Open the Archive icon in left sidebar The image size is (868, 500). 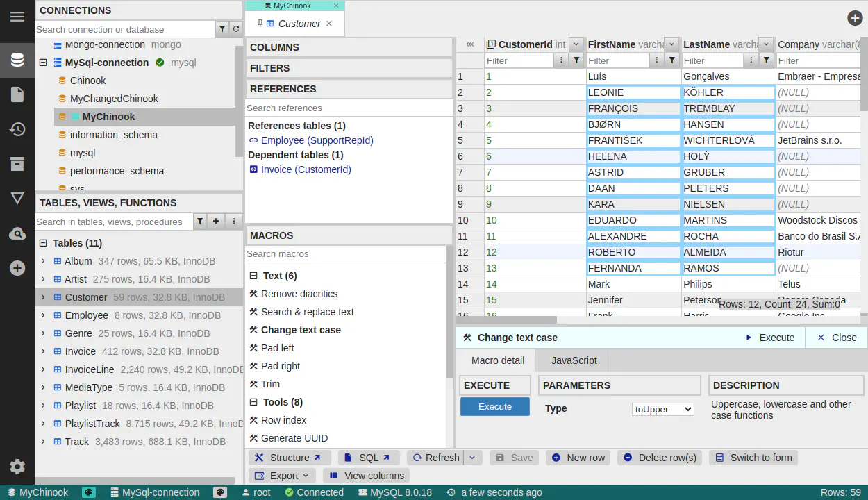pyautogui.click(x=17, y=164)
